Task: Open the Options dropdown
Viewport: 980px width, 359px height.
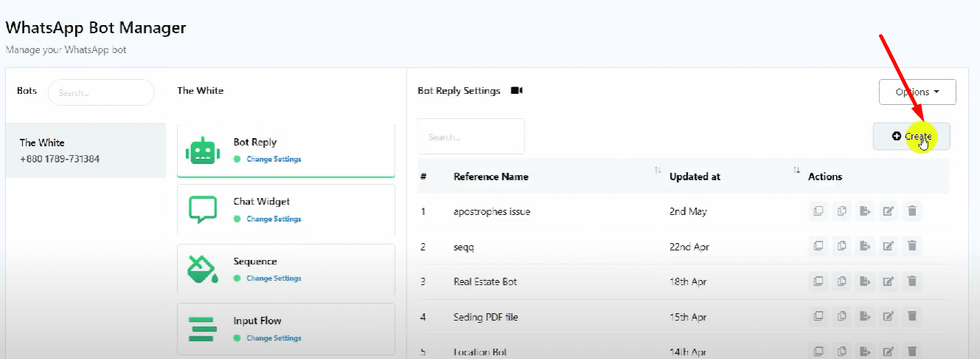Action: (917, 92)
